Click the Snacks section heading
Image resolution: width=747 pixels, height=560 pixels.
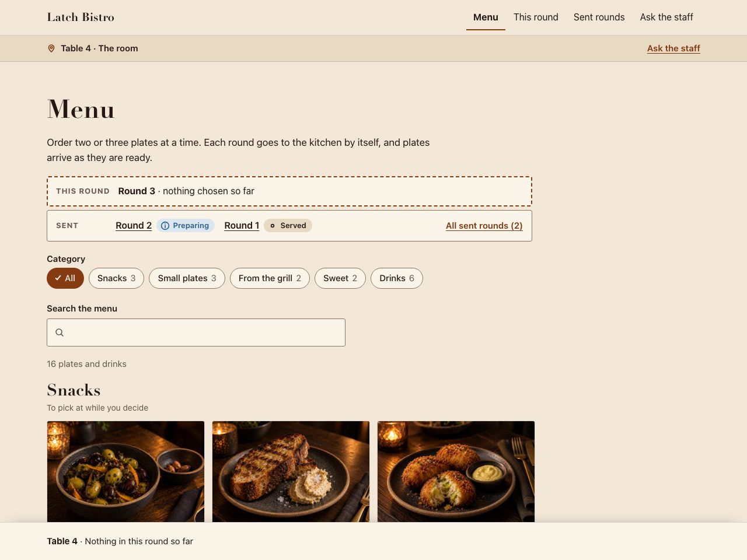74,390
